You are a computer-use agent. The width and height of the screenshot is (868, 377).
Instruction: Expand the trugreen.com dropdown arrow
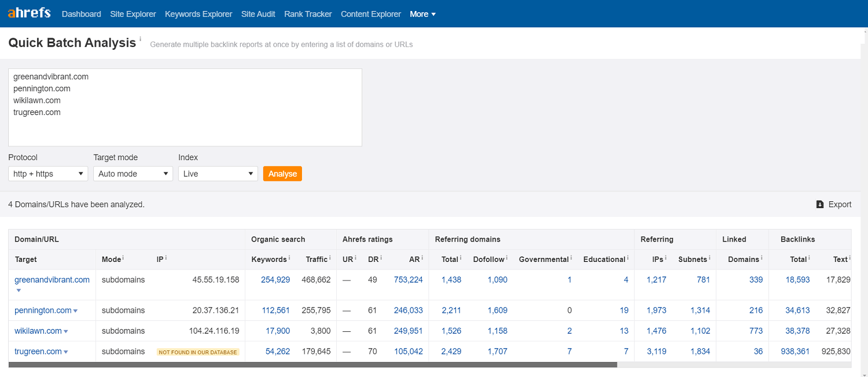pyautogui.click(x=66, y=352)
